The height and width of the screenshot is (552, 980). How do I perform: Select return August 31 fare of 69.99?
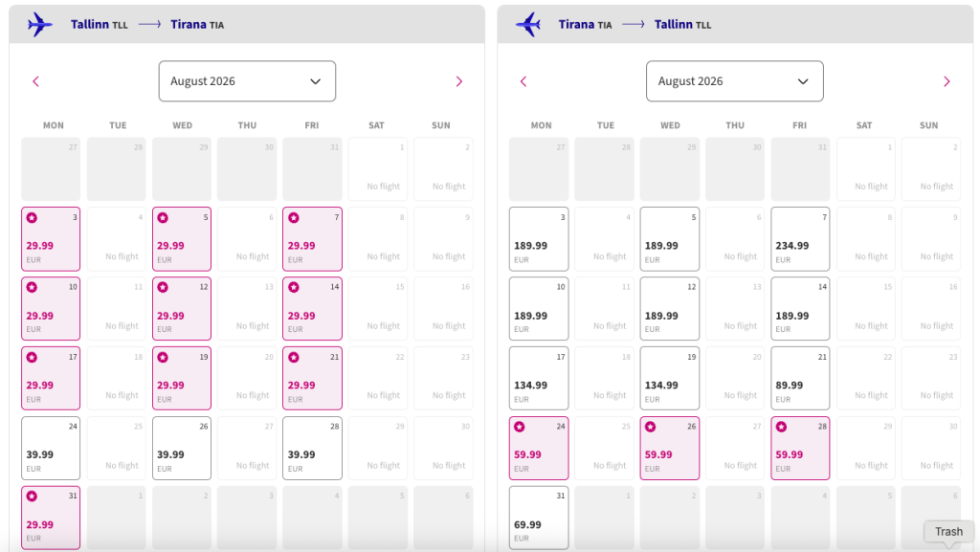tap(539, 517)
